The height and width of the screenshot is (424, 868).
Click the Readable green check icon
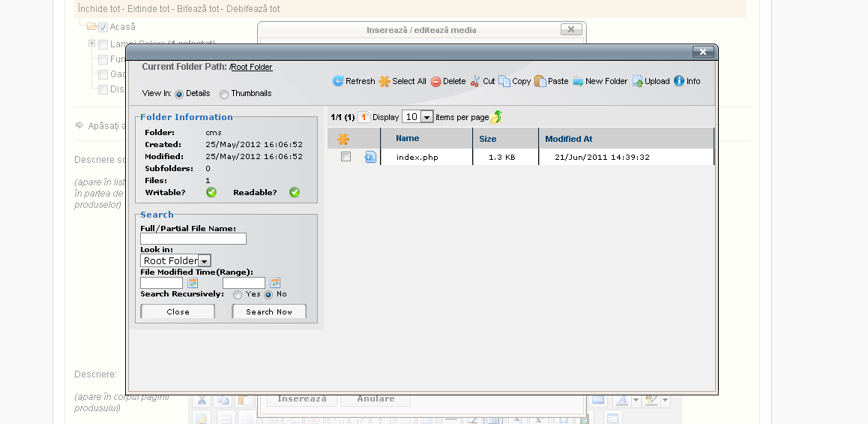pyautogui.click(x=295, y=192)
